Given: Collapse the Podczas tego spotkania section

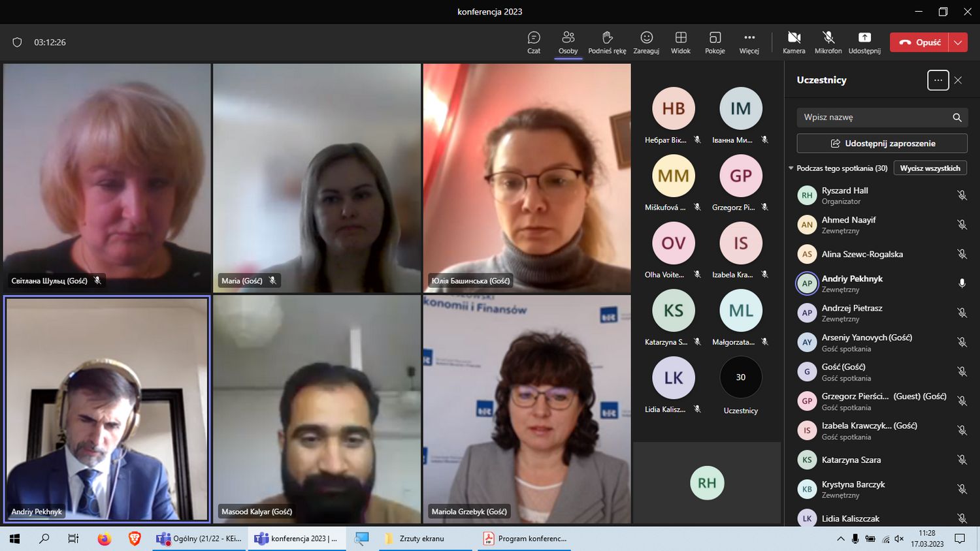Looking at the screenshot, I should (791, 168).
